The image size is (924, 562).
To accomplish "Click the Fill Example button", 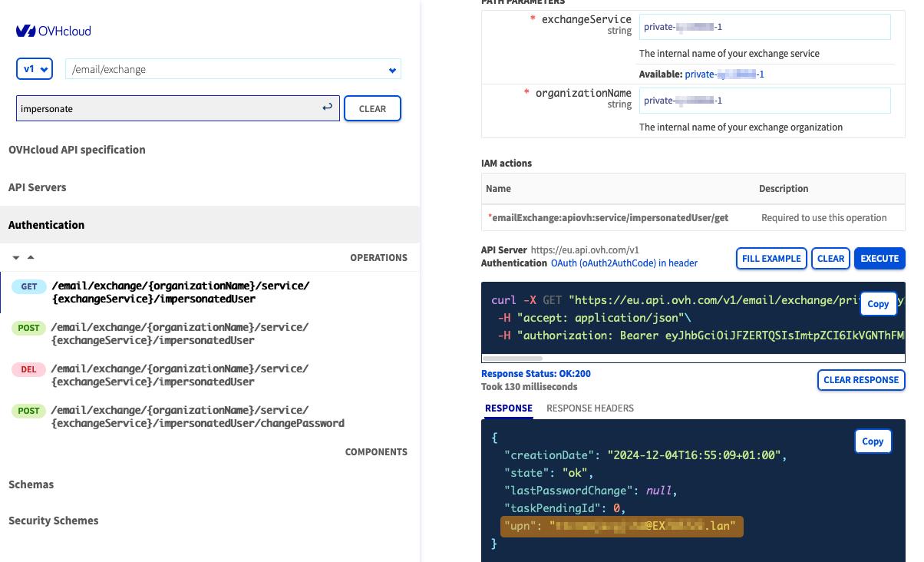I will click(x=771, y=259).
